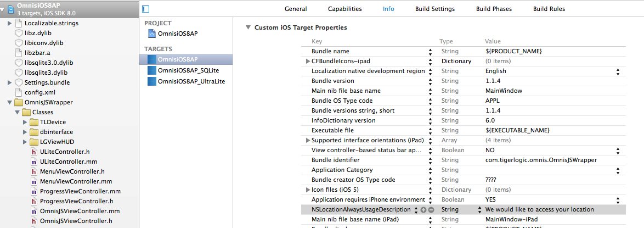Click the Main nib file base name value MainWindow
The image size is (644, 228).
click(x=504, y=91)
